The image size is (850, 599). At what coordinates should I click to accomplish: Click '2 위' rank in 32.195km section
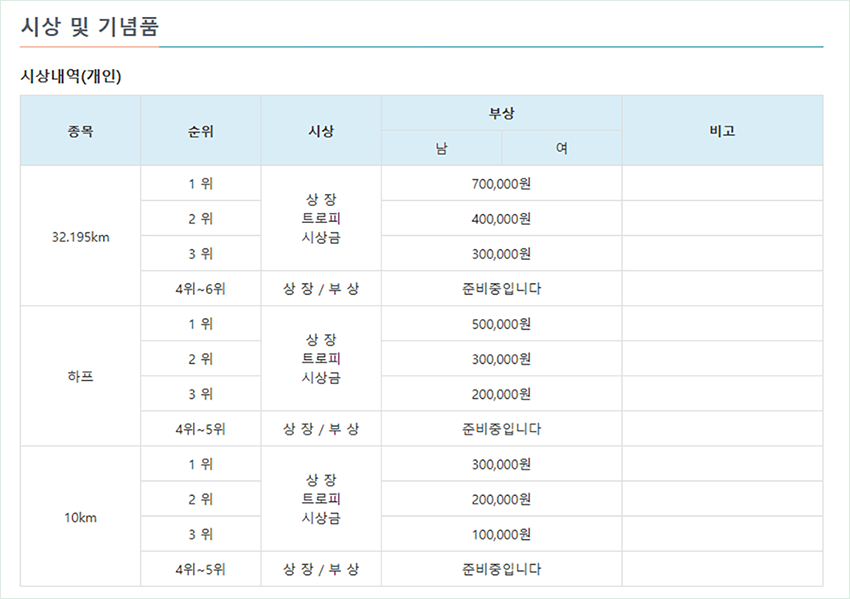pyautogui.click(x=201, y=218)
